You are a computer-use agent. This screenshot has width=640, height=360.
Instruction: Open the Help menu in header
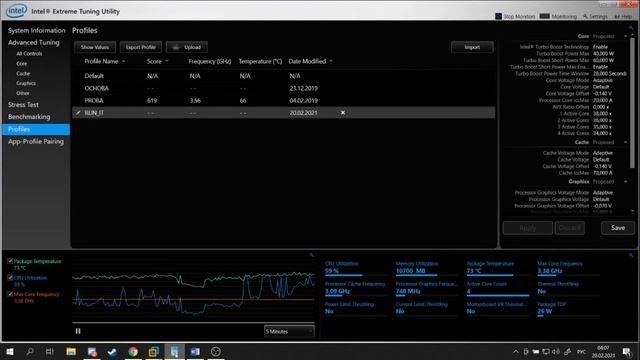(623, 16)
